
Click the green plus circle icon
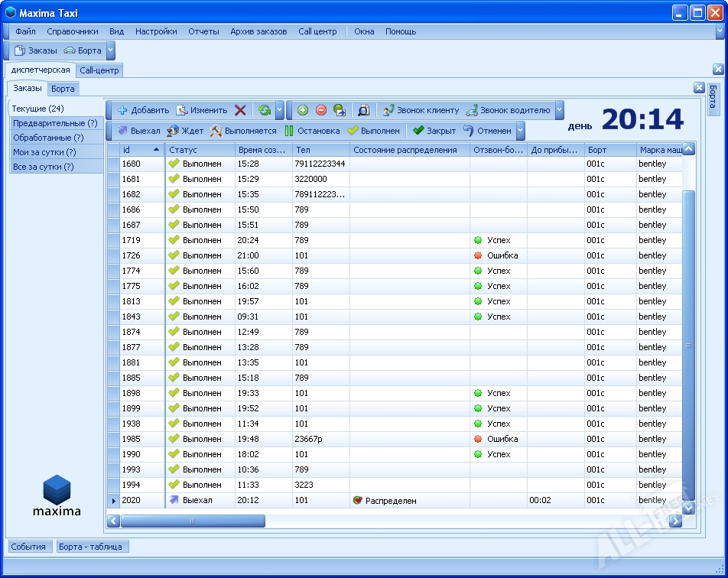(x=303, y=110)
